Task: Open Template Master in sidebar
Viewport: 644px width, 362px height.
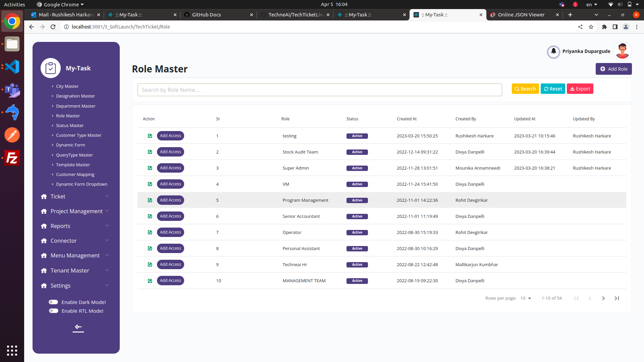Action: 73,165
